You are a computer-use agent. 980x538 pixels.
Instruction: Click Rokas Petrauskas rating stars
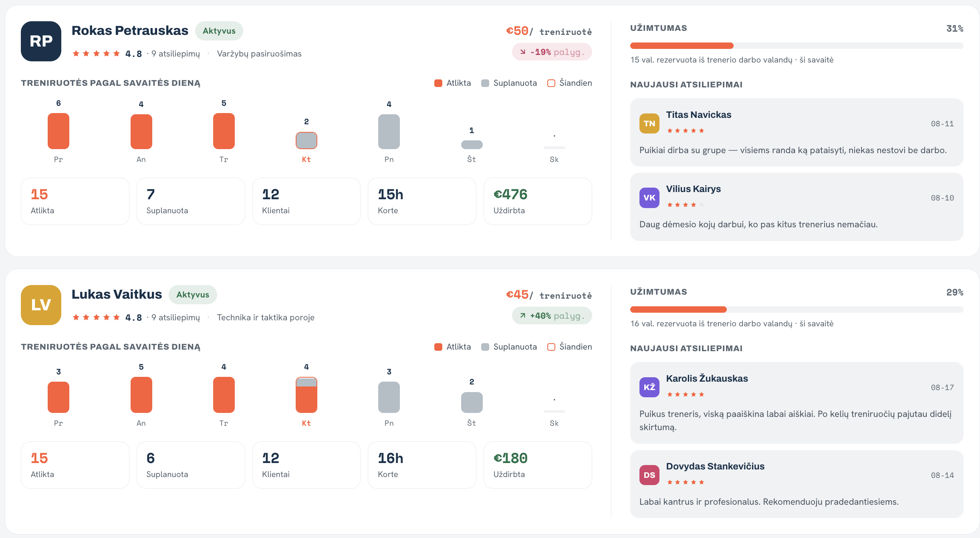click(96, 54)
